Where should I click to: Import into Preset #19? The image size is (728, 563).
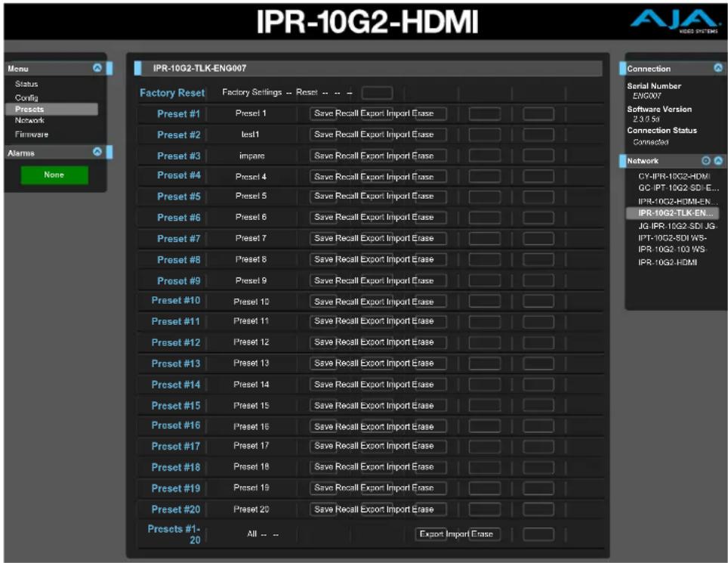(398, 487)
